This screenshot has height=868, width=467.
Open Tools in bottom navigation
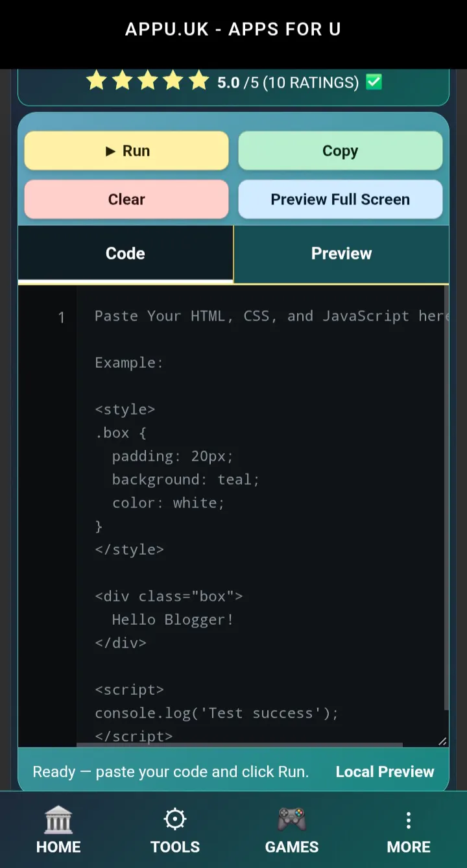(x=175, y=830)
